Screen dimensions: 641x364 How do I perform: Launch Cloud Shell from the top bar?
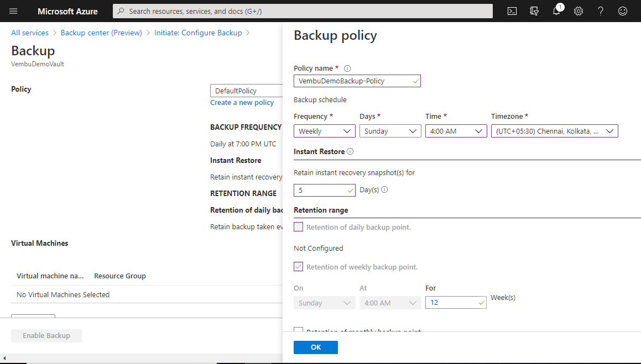coord(512,11)
